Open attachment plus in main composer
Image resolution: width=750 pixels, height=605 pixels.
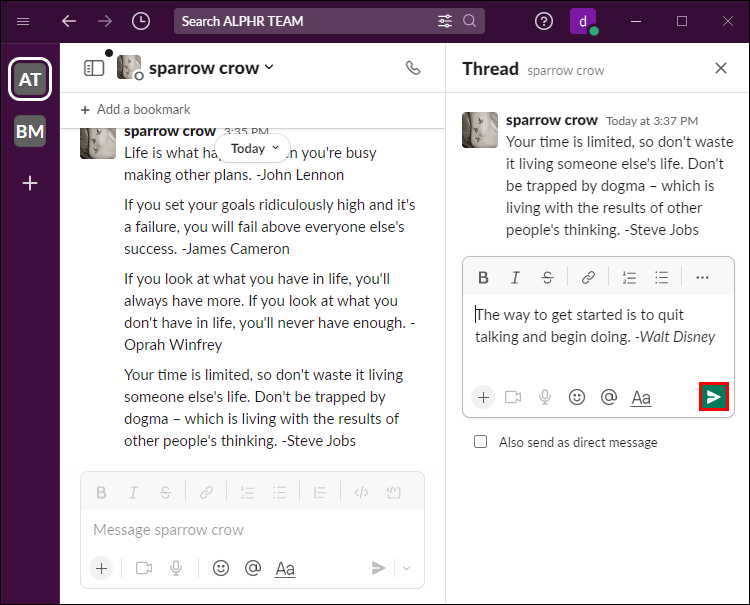101,568
